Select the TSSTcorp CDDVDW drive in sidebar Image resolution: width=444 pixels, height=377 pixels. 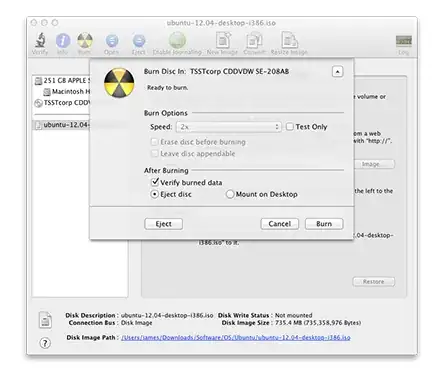point(62,103)
